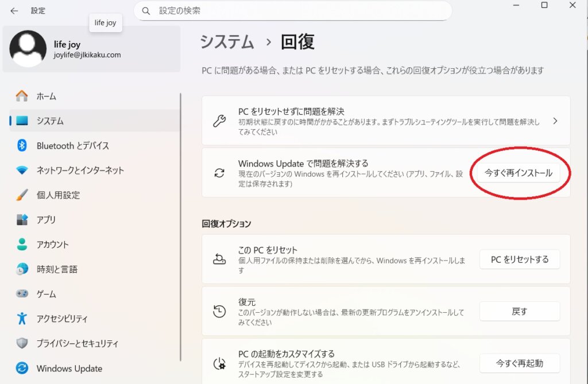The image size is (588, 384).
Task: Click the search magnifier icon
Action: tap(146, 11)
